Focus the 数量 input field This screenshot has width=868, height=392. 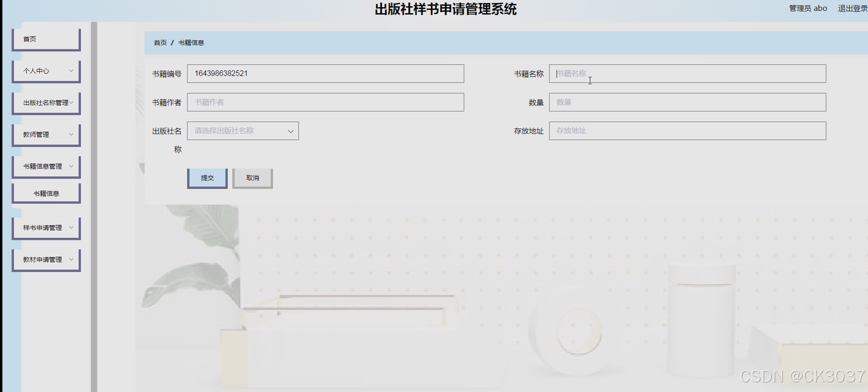tap(687, 102)
